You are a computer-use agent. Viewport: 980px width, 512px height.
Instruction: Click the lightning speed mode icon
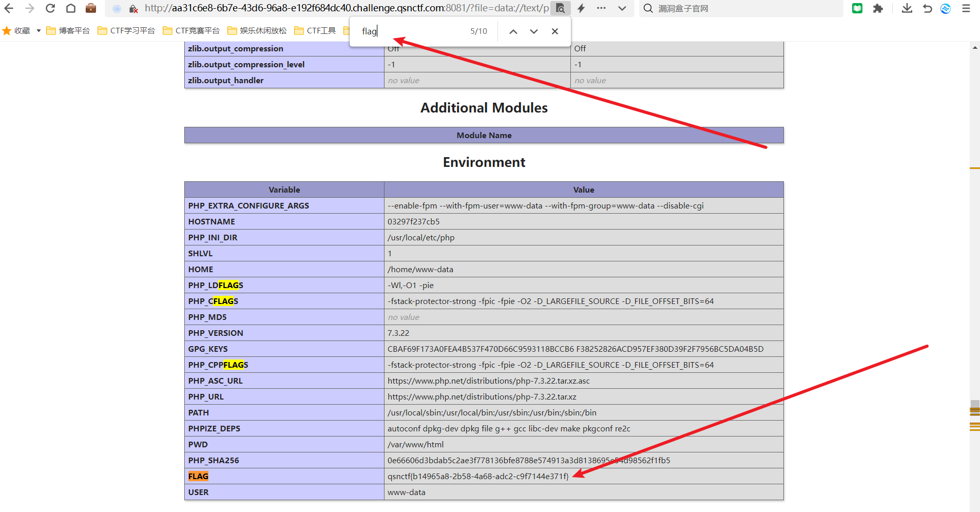(x=581, y=8)
